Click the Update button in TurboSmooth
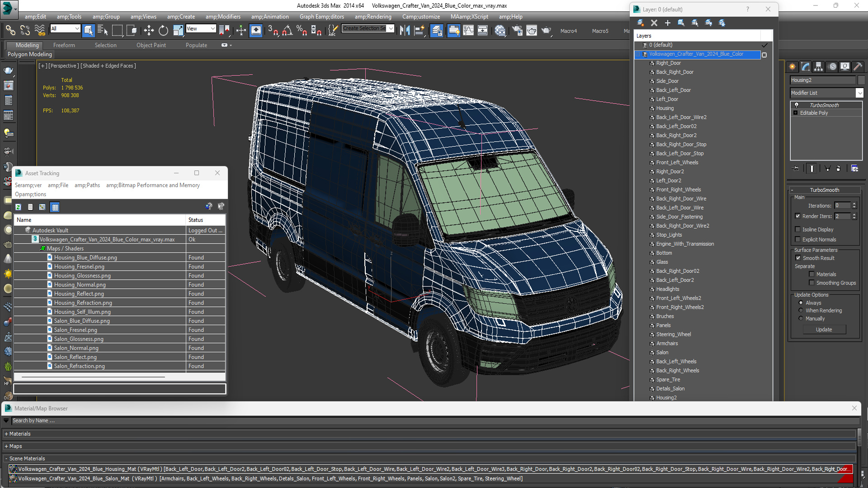 tap(824, 330)
